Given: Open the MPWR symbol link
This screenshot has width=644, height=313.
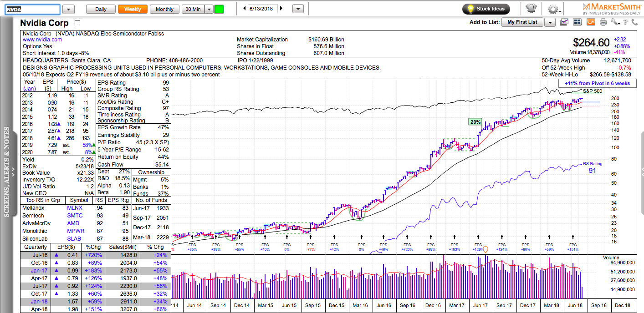Looking at the screenshot, I should [x=76, y=231].
